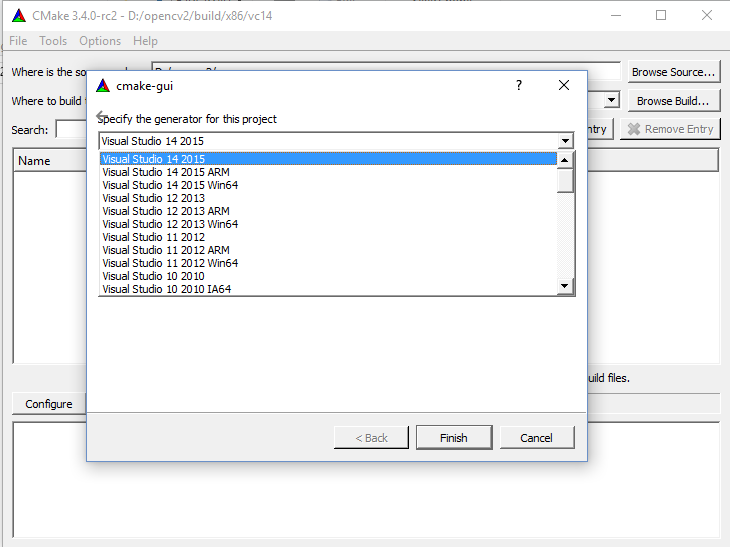Viewport: 730px width, 547px height.
Task: Open generator combo box dropdown arrow
Action: point(565,141)
